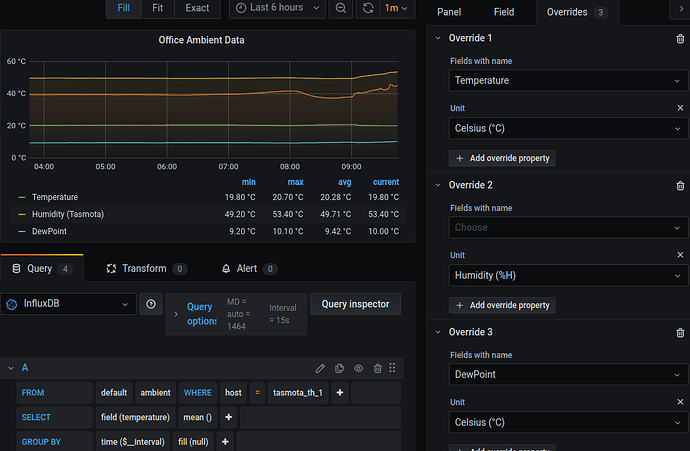This screenshot has height=451, width=690.
Task: Open the 1m refresh interval dropdown
Action: click(x=396, y=8)
